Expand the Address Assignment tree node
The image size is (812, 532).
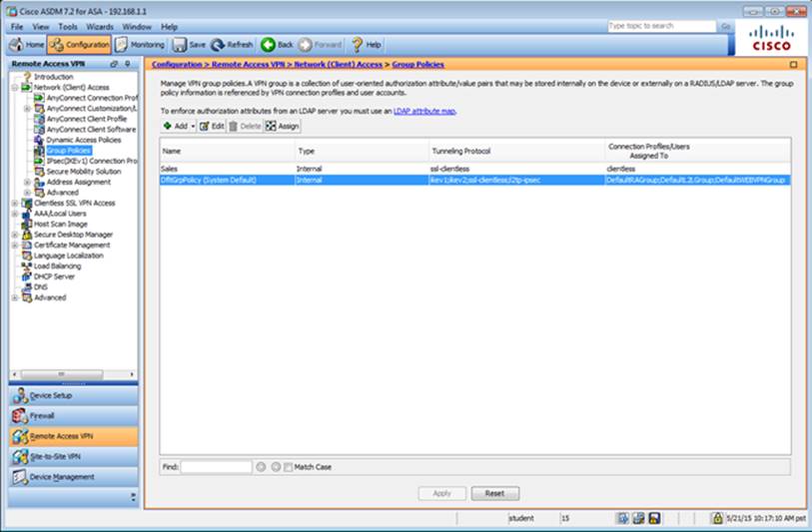[x=27, y=182]
